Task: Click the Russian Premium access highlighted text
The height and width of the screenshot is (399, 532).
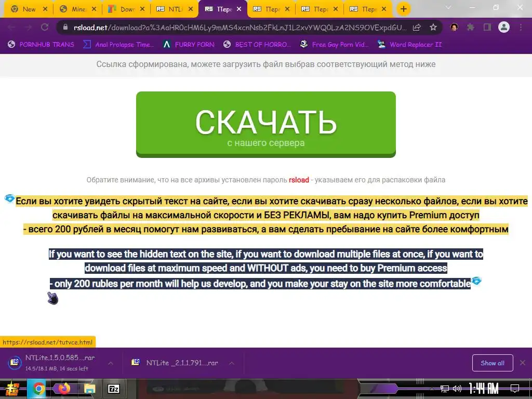Action: 265,215
